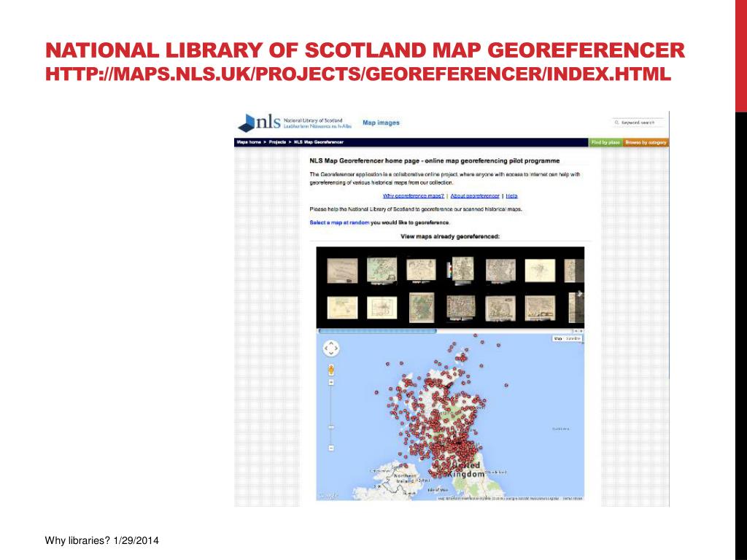
Task: Click the Street View pegman icon
Action: tap(330, 370)
